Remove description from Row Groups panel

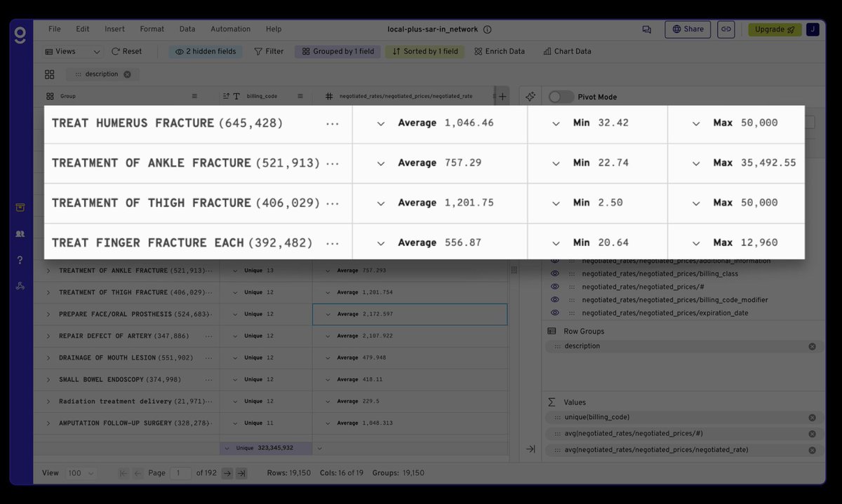[x=812, y=346]
